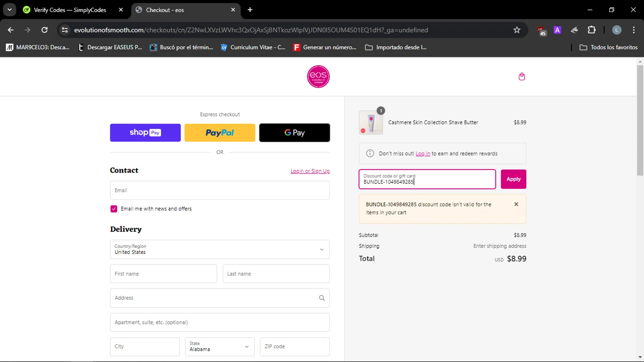Toggle Email me with news and offers

pos(114,209)
